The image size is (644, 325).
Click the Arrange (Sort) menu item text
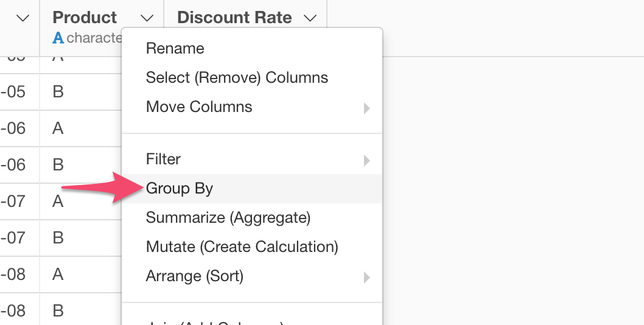pos(195,276)
